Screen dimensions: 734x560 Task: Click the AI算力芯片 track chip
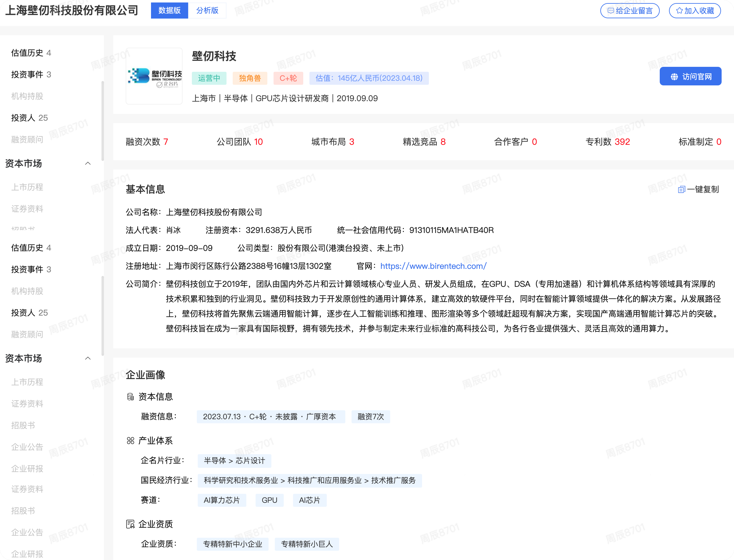(222, 500)
